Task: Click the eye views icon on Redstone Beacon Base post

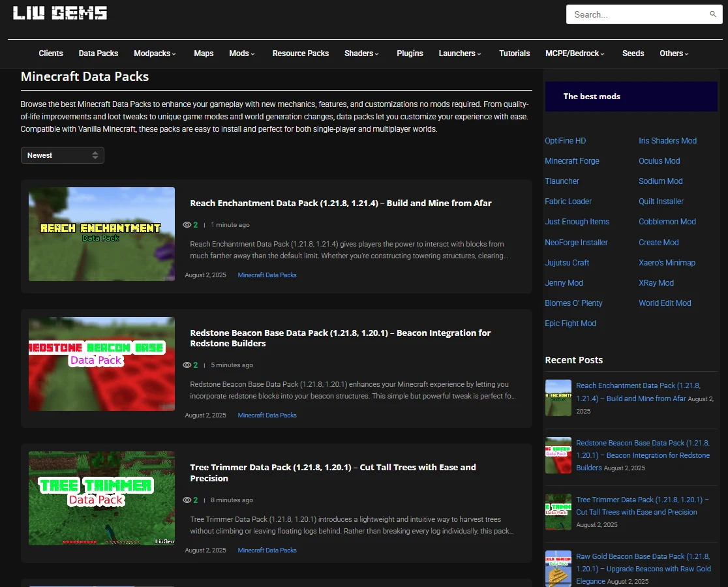Action: point(187,365)
